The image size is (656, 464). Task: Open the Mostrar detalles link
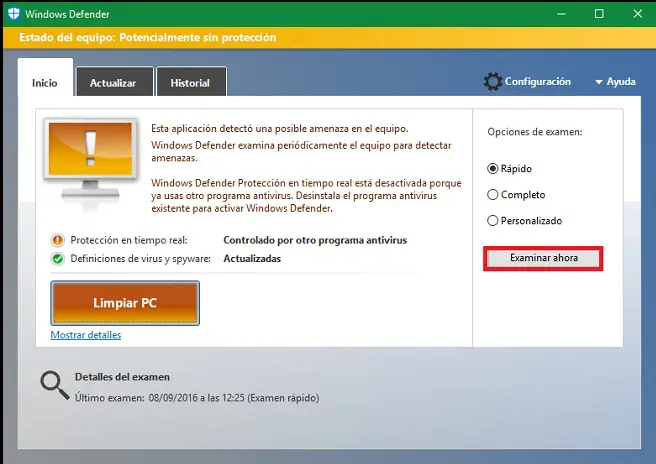tap(86, 335)
